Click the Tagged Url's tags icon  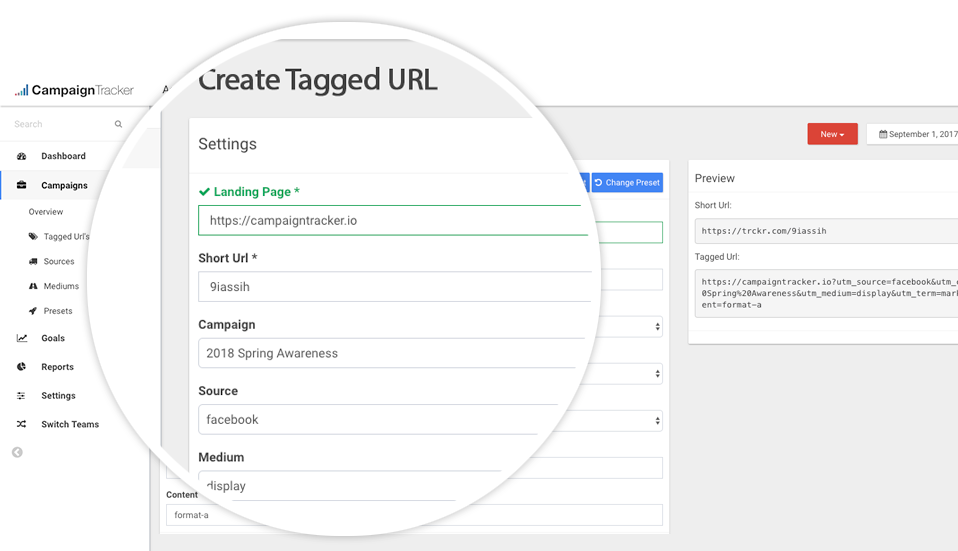click(33, 236)
